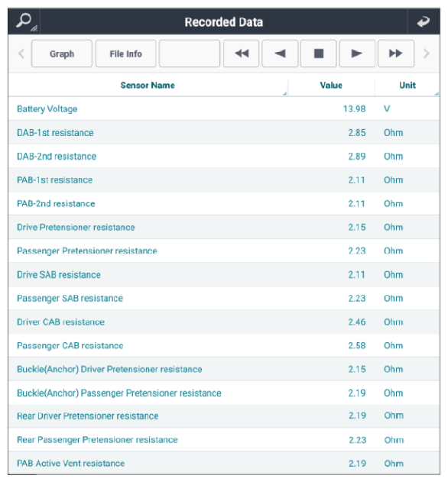The width and height of the screenshot is (448, 482).
Task: Click the back return arrow icon
Action: pos(424,22)
